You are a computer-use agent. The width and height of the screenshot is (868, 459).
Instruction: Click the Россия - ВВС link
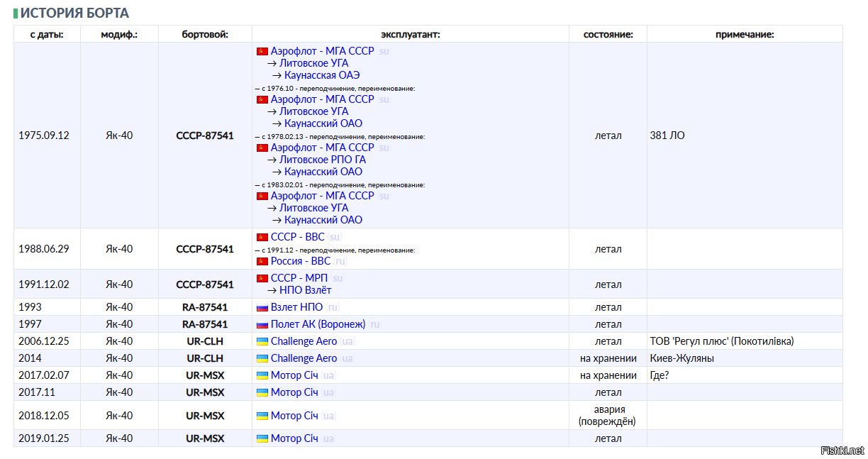(300, 261)
